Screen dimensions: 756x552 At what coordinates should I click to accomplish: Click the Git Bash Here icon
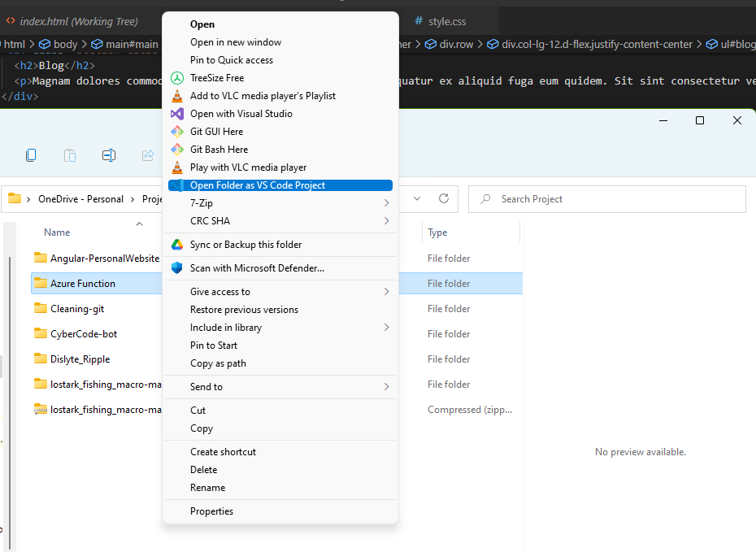pyautogui.click(x=177, y=150)
